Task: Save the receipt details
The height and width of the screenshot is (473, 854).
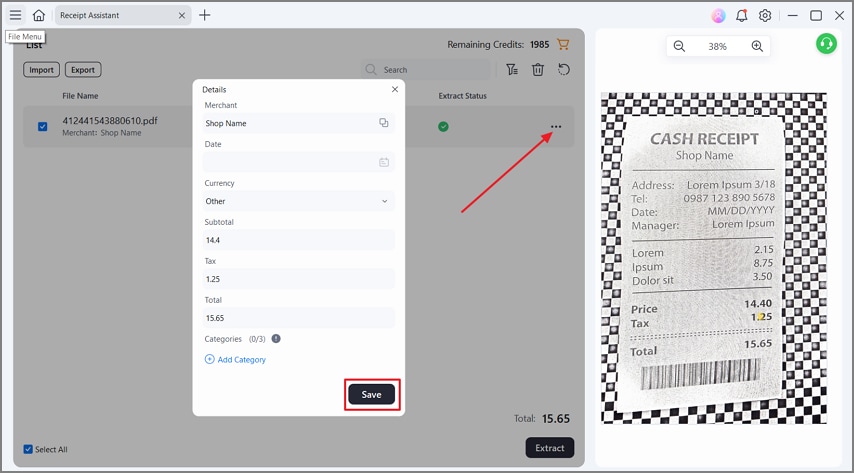Action: point(371,395)
